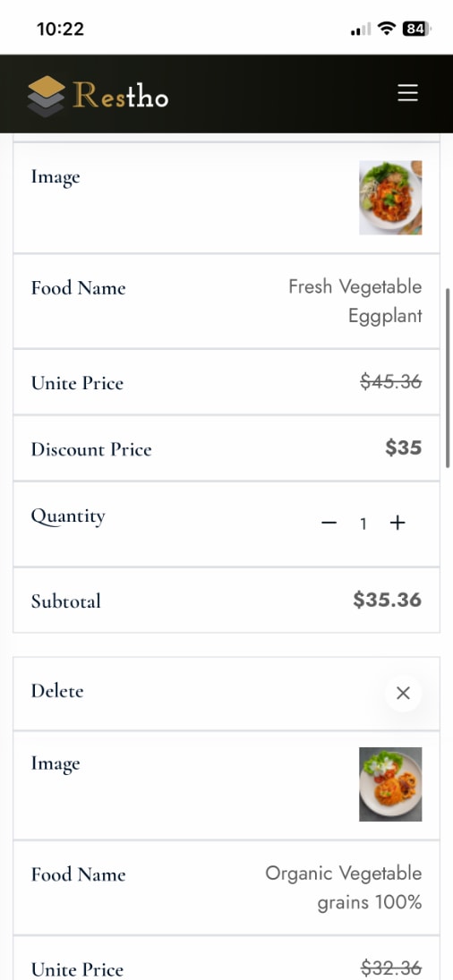Tap the Restho logo icon

coord(47,96)
